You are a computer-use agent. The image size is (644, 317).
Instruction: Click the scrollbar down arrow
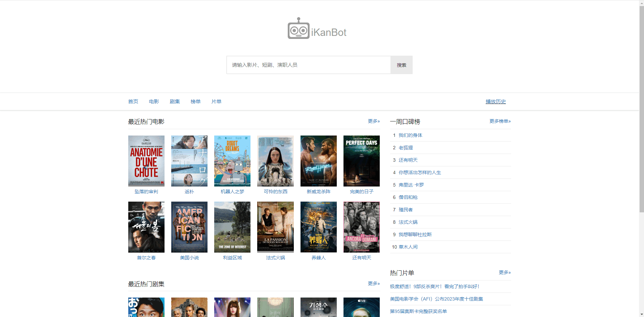tap(641, 314)
